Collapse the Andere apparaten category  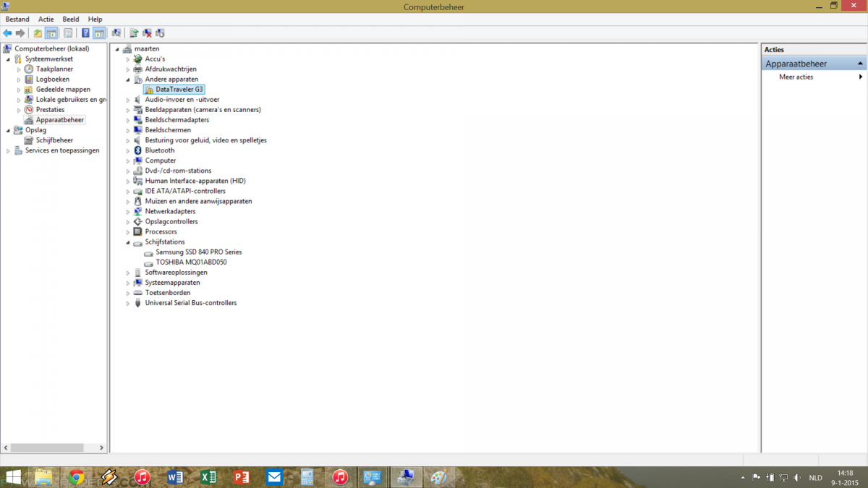pos(128,79)
